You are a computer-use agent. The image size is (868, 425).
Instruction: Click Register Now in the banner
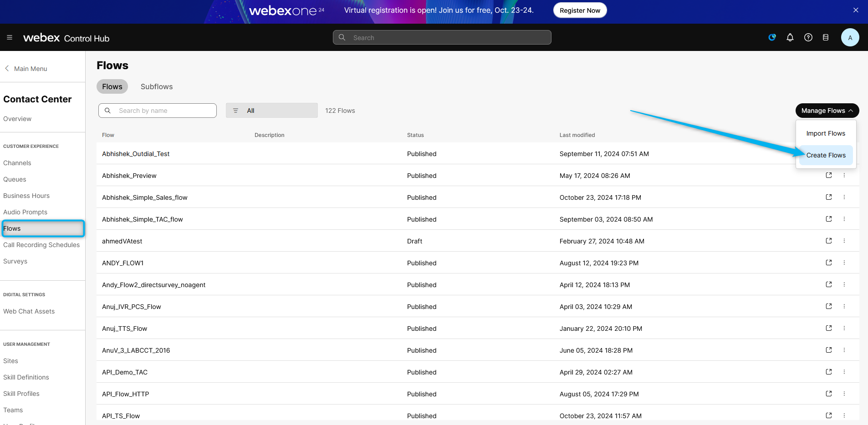tap(580, 10)
